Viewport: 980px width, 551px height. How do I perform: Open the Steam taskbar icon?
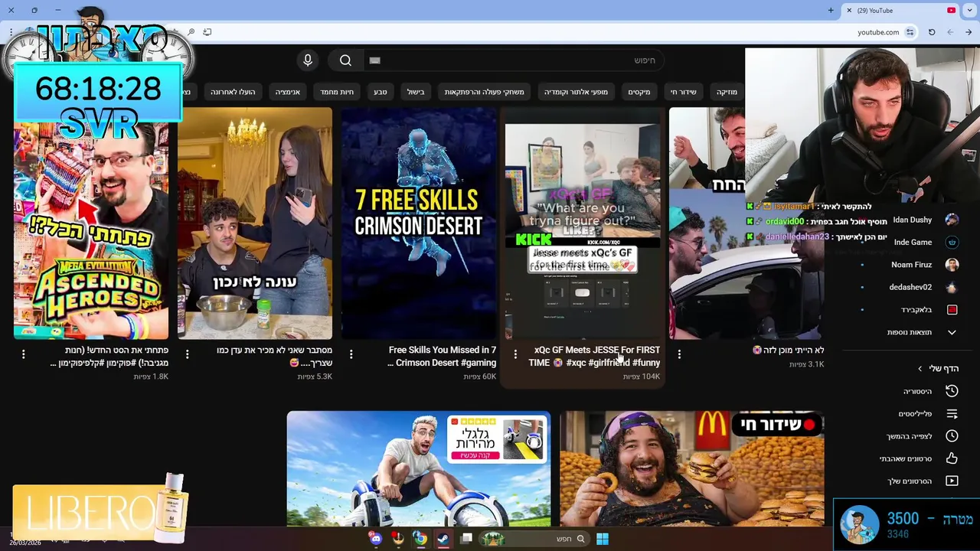443,539
